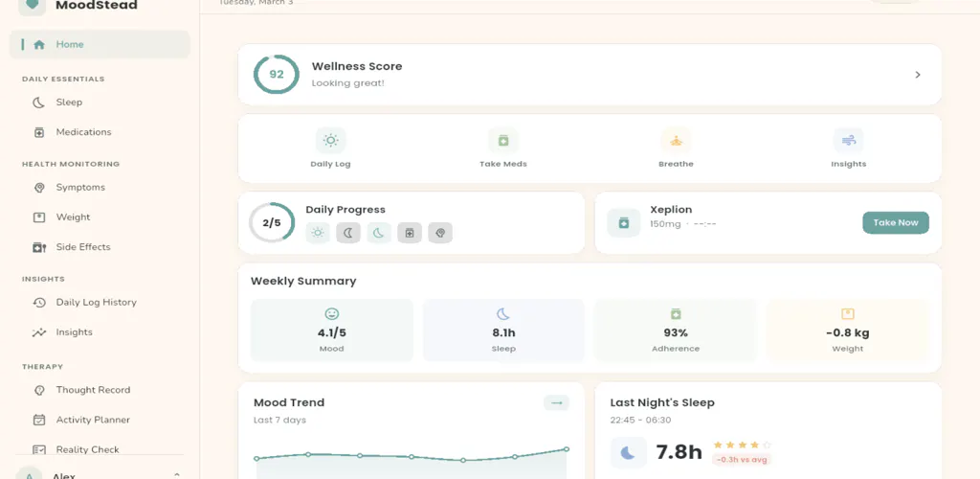Image resolution: width=980 pixels, height=479 pixels.
Task: Select the Weight -0.8 kg summary tile
Action: point(848,331)
